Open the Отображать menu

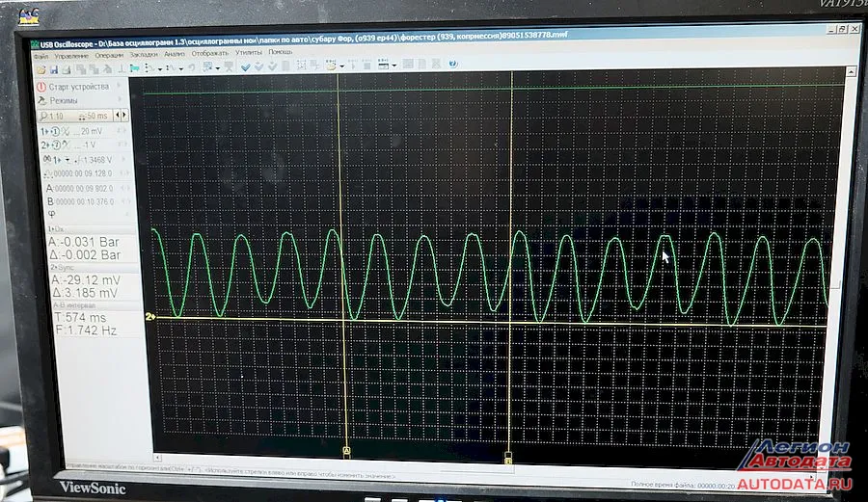coord(210,54)
